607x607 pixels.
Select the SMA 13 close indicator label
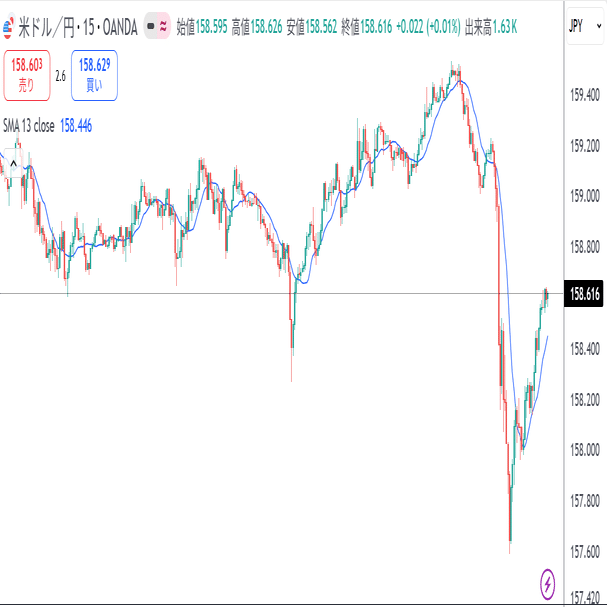29,126
